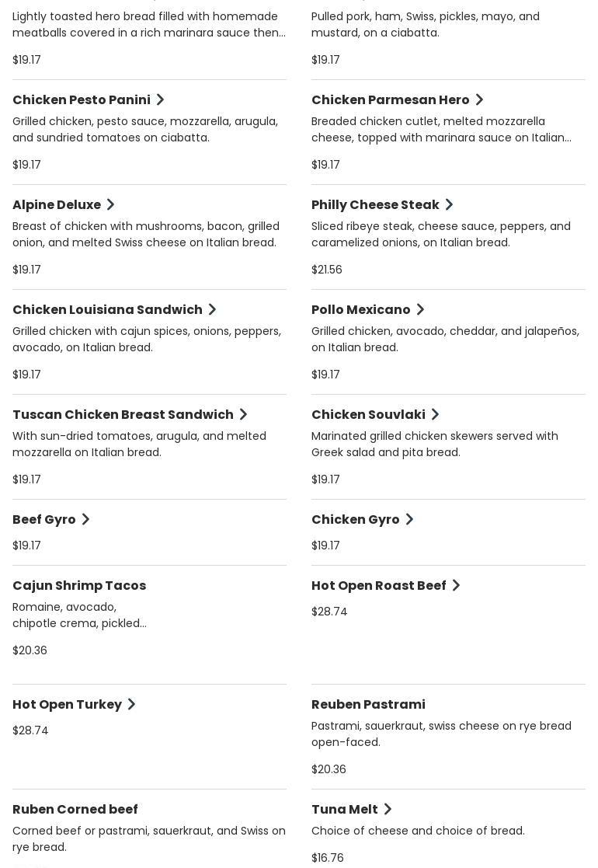Screen dimensions: 598x868
Task: Open the Tuna Melt chevron arrow
Action: pos(388,809)
